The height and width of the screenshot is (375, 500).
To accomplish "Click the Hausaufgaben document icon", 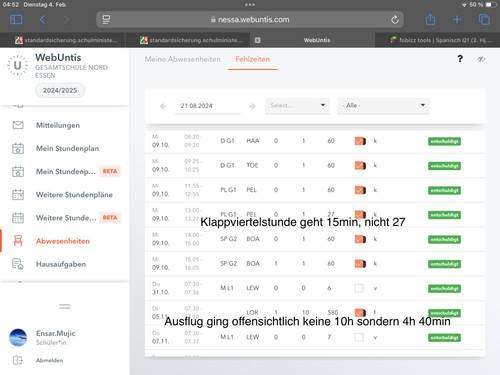I will tap(18, 264).
